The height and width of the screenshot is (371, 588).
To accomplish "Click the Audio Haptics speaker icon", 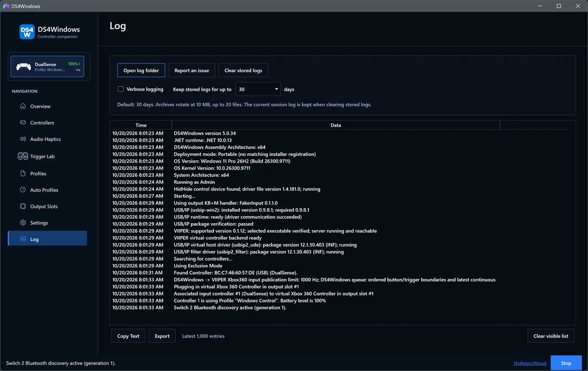I will tap(23, 139).
